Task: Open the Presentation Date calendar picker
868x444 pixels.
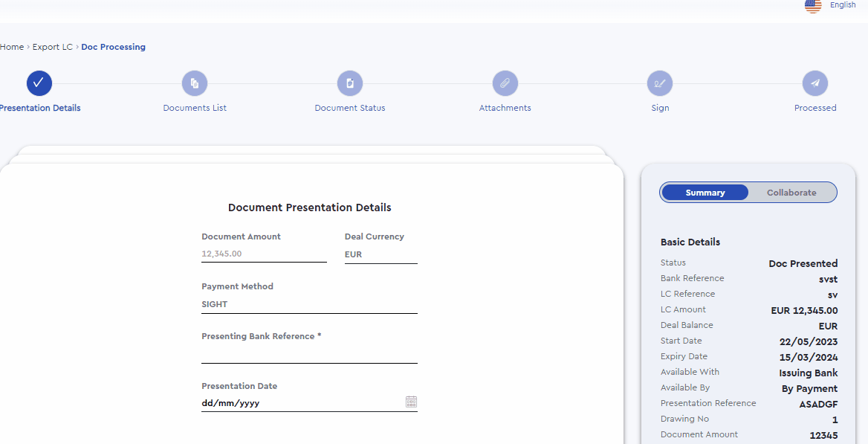Action: [411, 402]
